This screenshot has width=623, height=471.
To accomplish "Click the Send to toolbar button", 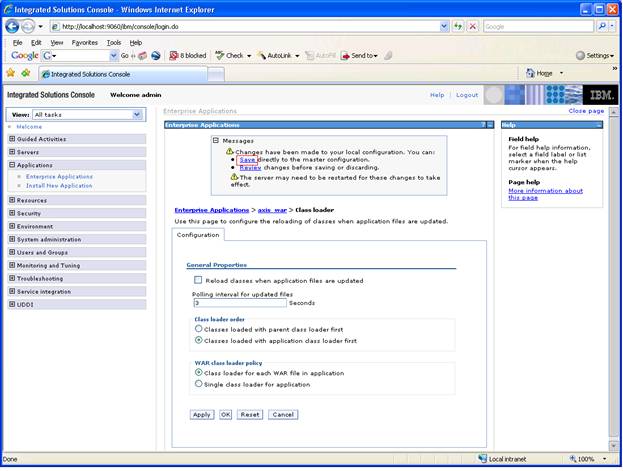I will [x=359, y=56].
